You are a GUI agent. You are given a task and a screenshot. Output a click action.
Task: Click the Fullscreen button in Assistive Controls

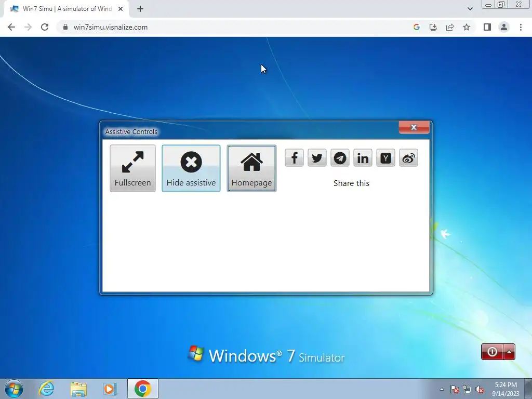point(132,168)
